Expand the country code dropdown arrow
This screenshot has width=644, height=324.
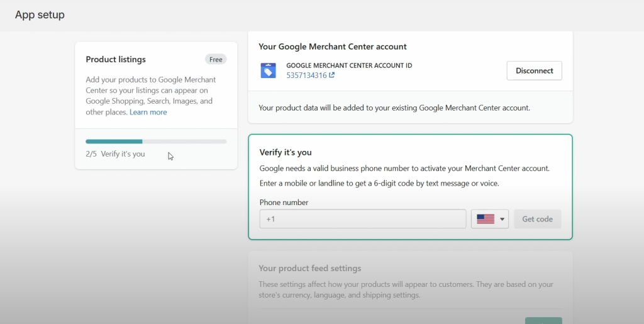[x=502, y=220]
